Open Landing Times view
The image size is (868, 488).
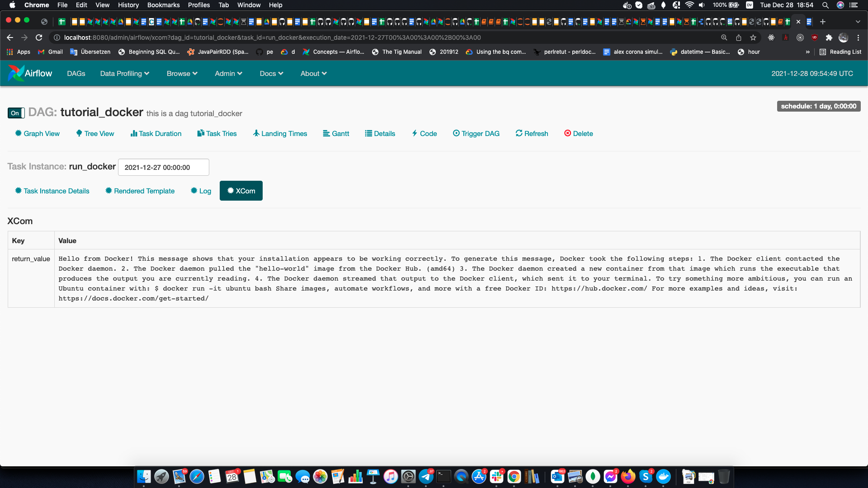point(280,133)
